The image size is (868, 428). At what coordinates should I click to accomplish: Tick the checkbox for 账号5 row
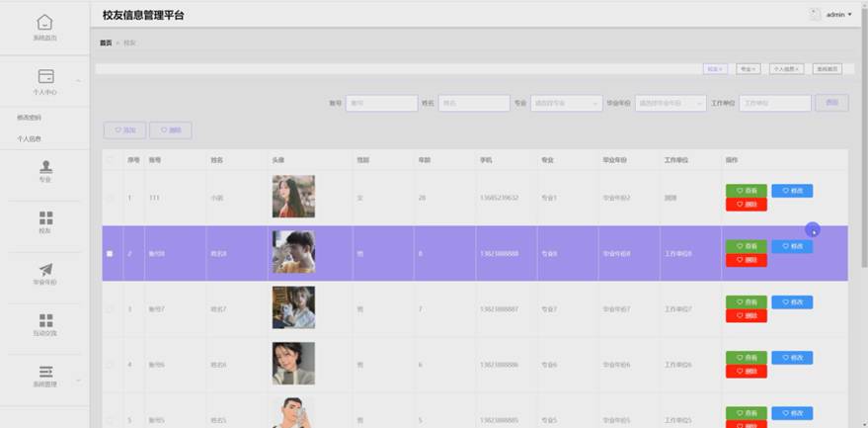(x=110, y=420)
